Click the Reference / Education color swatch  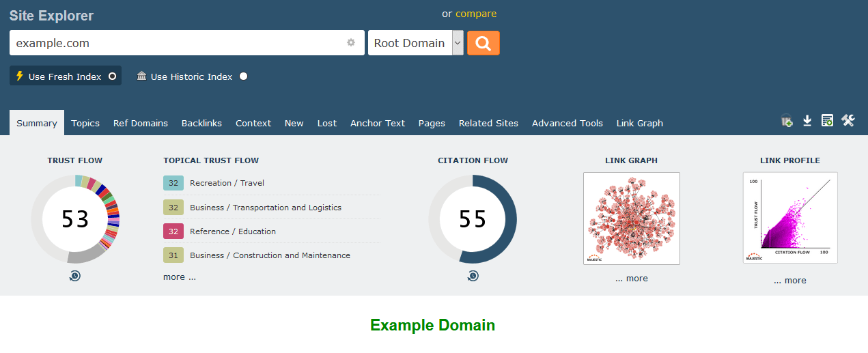pyautogui.click(x=173, y=231)
